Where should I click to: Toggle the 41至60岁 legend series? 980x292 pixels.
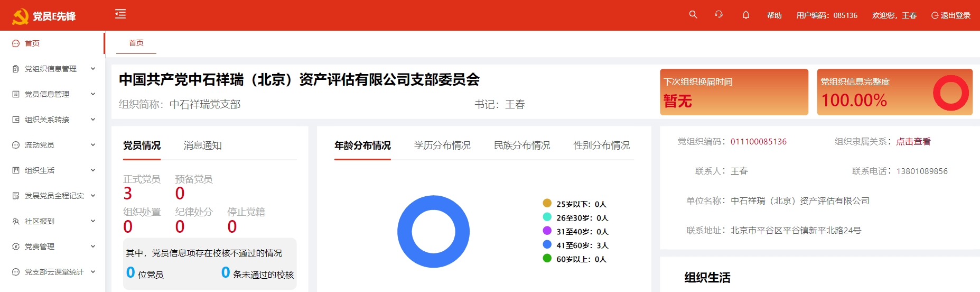pos(547,245)
